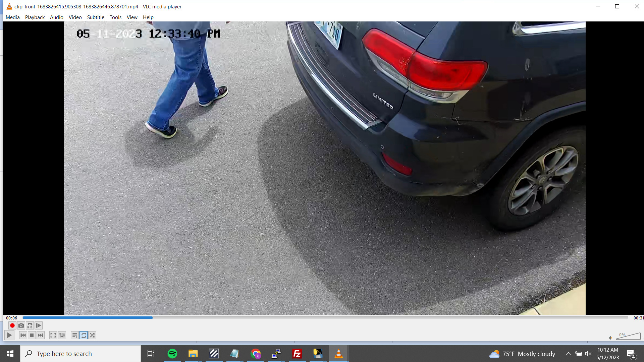The width and height of the screenshot is (644, 362).
Task: Click the red Record button
Action: click(x=12, y=325)
